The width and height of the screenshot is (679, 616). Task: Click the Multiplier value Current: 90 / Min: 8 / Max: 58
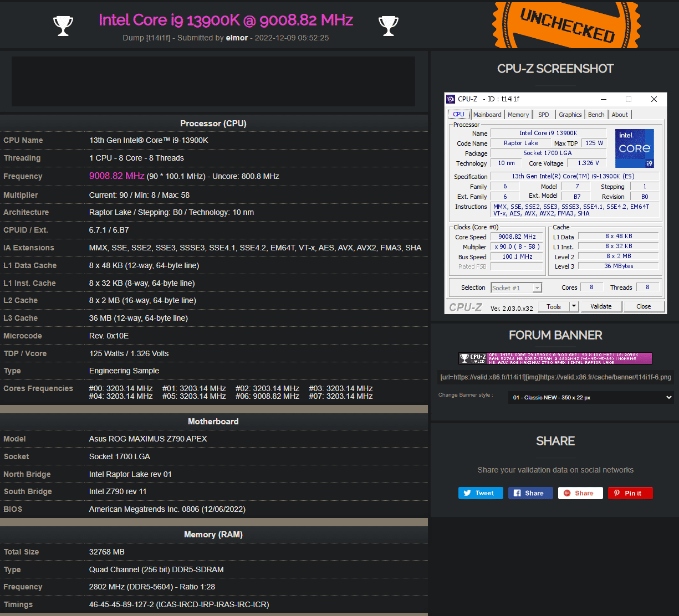point(139,195)
